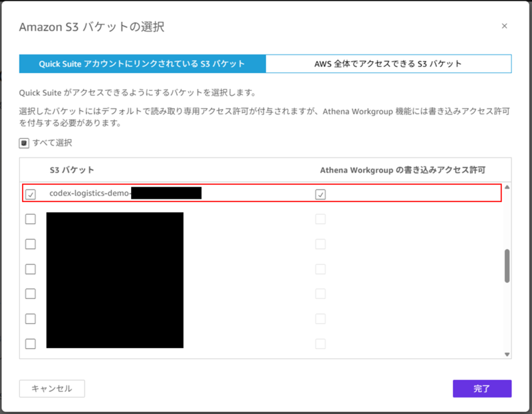Toggle the すべて選択 checkbox

[x=24, y=143]
